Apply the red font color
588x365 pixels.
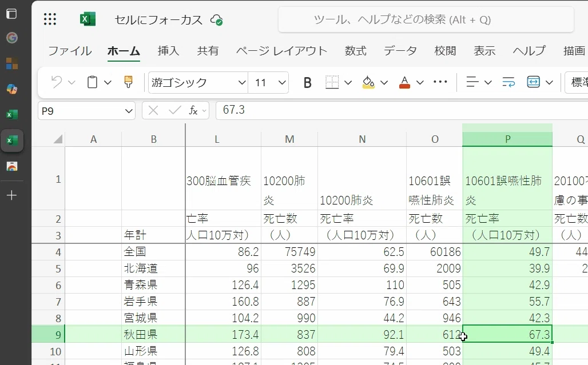404,82
